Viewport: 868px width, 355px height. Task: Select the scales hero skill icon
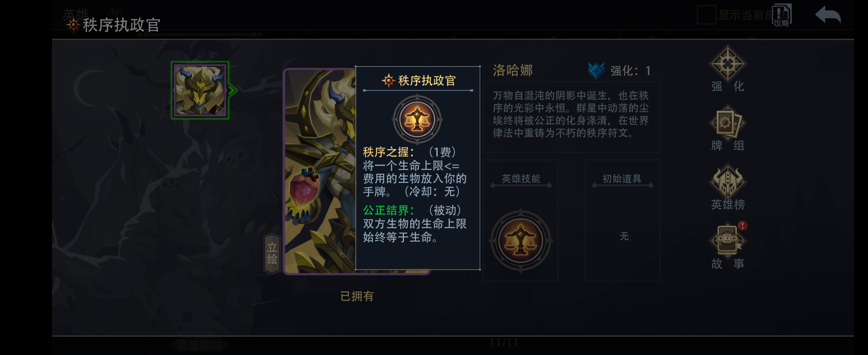[521, 240]
